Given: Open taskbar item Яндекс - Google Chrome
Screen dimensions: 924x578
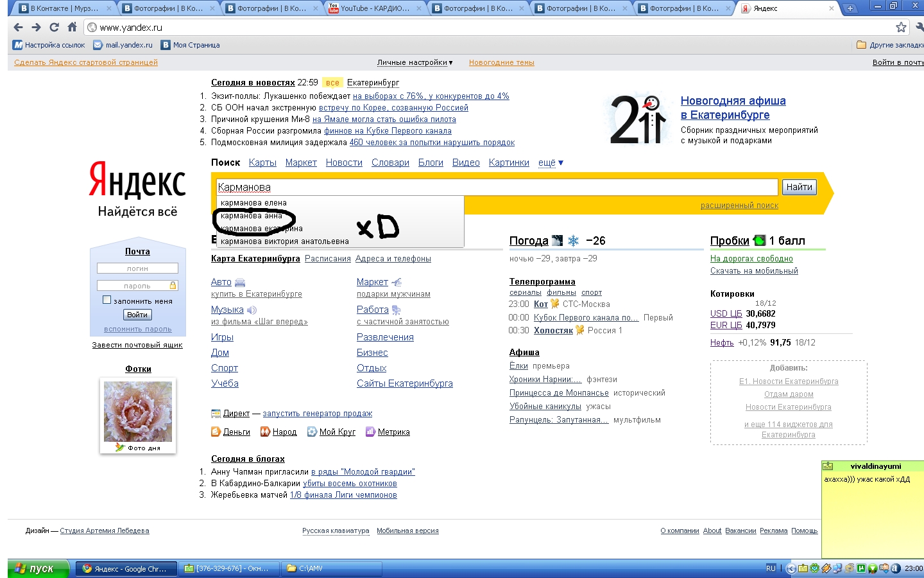Looking at the screenshot, I should pos(126,568).
